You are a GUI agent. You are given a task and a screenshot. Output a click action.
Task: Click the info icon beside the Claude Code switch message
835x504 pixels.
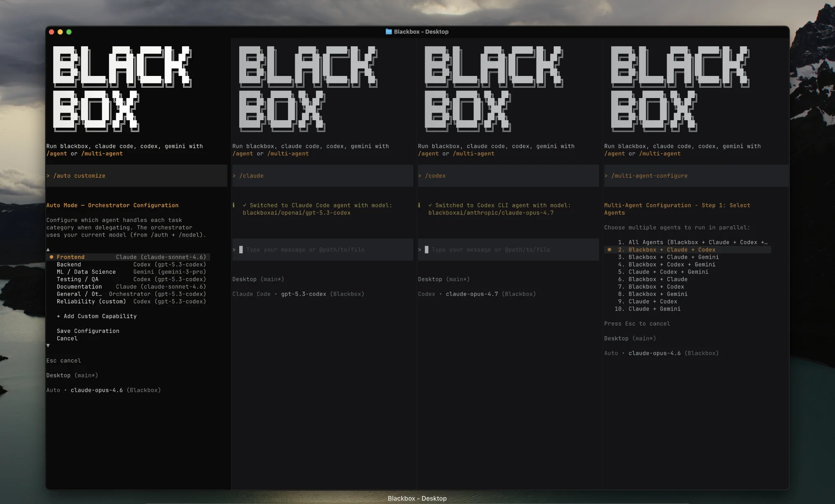point(233,205)
